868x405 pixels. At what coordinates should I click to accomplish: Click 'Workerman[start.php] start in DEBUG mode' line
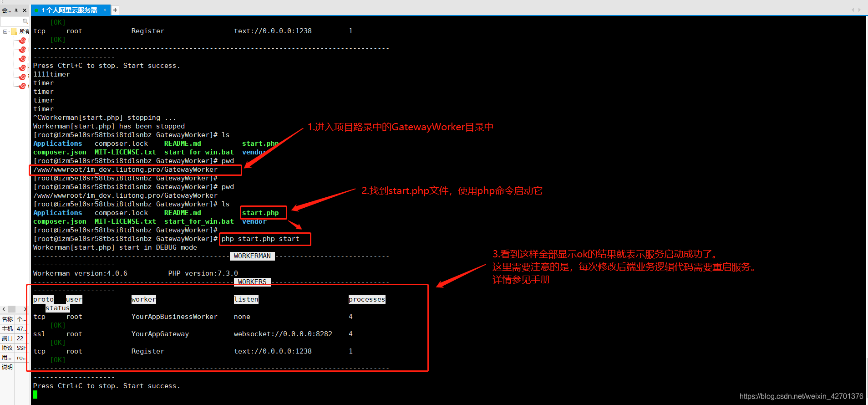[115, 247]
